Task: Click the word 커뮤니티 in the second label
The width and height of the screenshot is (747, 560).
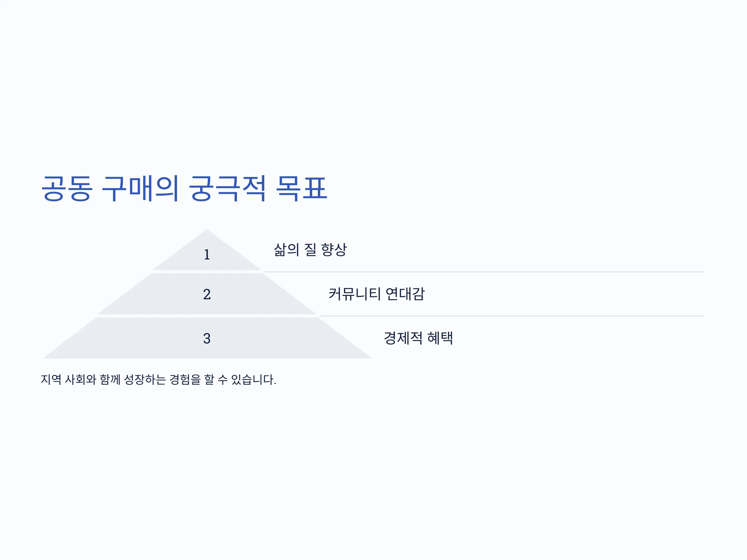Action: (355, 294)
